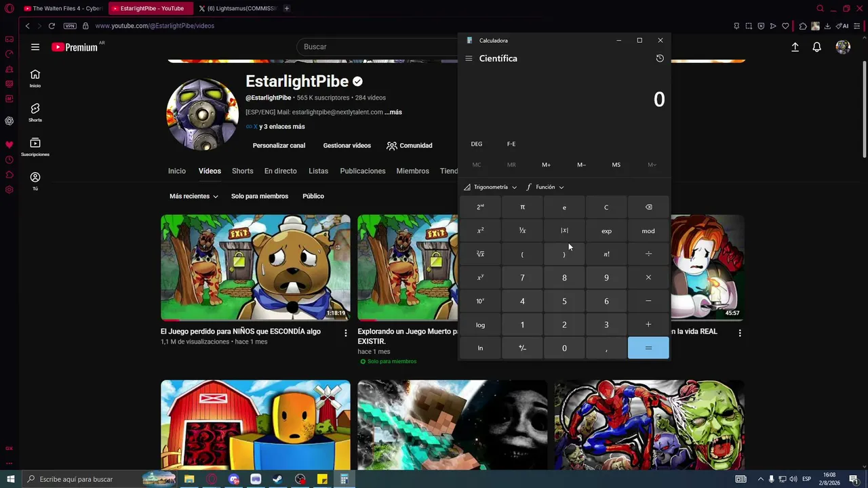Toggle the Público filter chip
Image resolution: width=868 pixels, height=488 pixels.
click(x=313, y=196)
